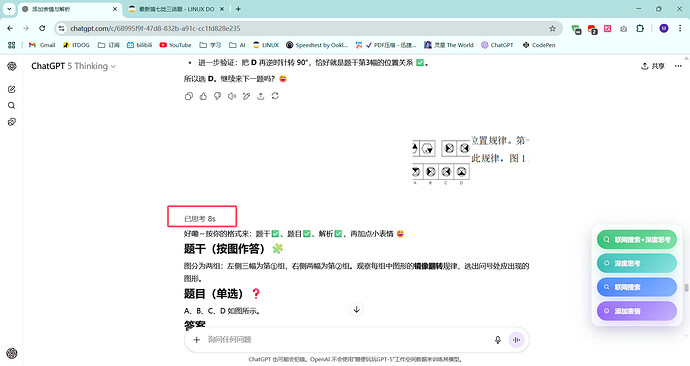Click the plus attachment button in composer

point(197,340)
